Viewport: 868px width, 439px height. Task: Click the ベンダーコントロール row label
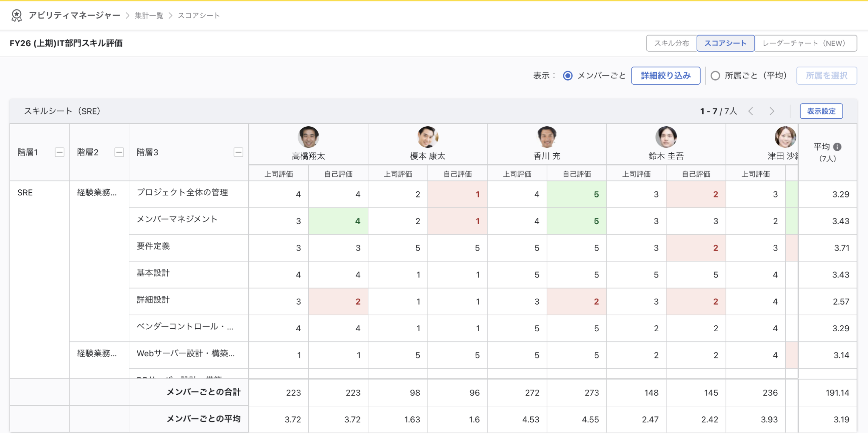(x=185, y=327)
